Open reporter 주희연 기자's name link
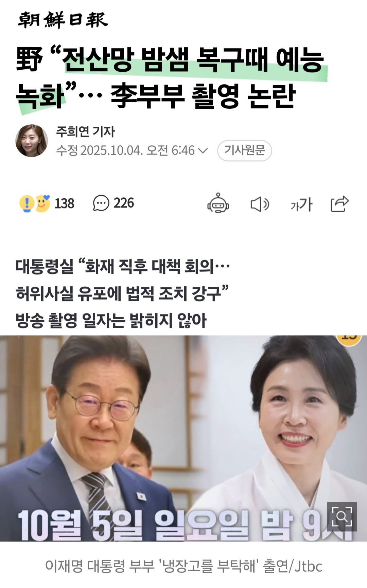The image size is (367, 588). tap(85, 131)
